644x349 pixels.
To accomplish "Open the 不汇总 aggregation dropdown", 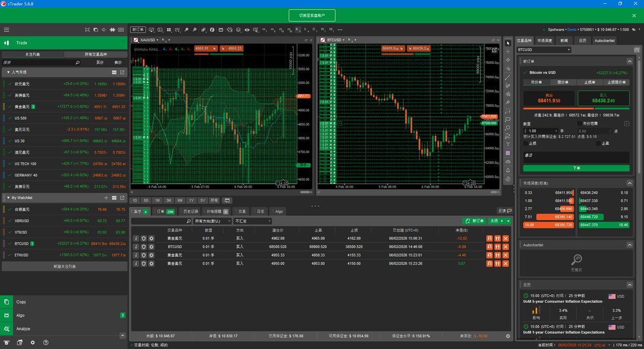I will pos(253,221).
